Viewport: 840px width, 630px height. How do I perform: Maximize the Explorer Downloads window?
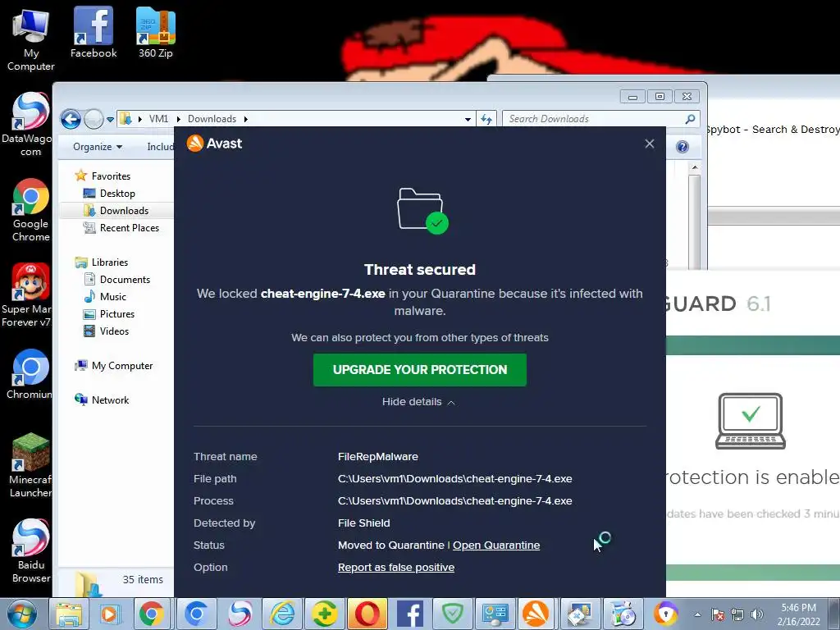[x=660, y=97]
